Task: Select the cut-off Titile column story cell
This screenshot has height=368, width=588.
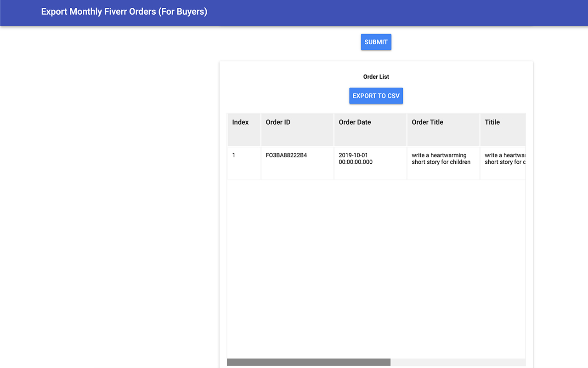Action: coord(503,163)
